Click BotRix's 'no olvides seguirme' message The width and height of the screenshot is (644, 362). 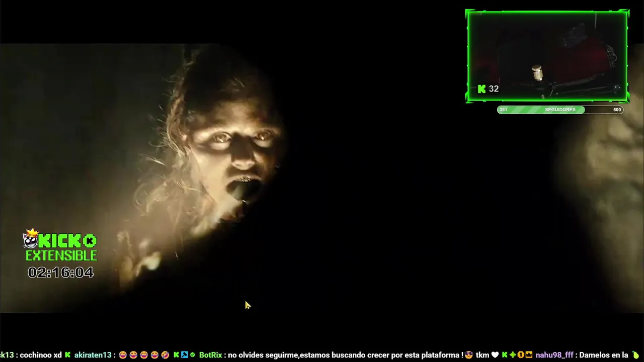point(346,355)
